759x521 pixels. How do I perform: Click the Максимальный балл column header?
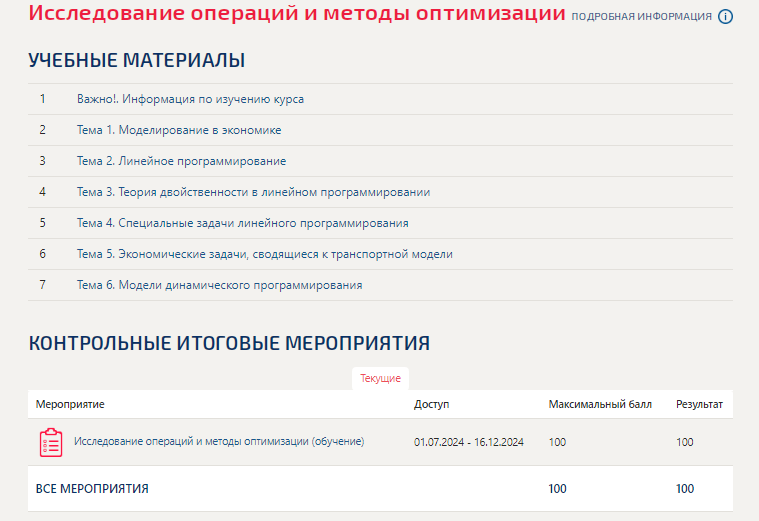point(600,404)
